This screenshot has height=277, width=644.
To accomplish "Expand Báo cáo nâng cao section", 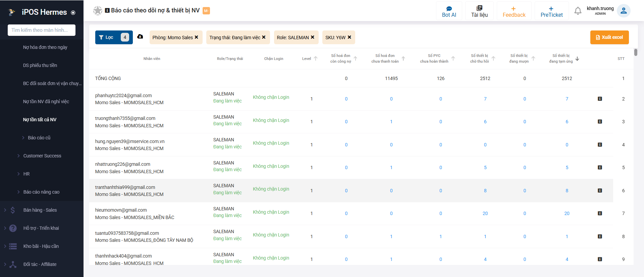I will (x=41, y=192).
